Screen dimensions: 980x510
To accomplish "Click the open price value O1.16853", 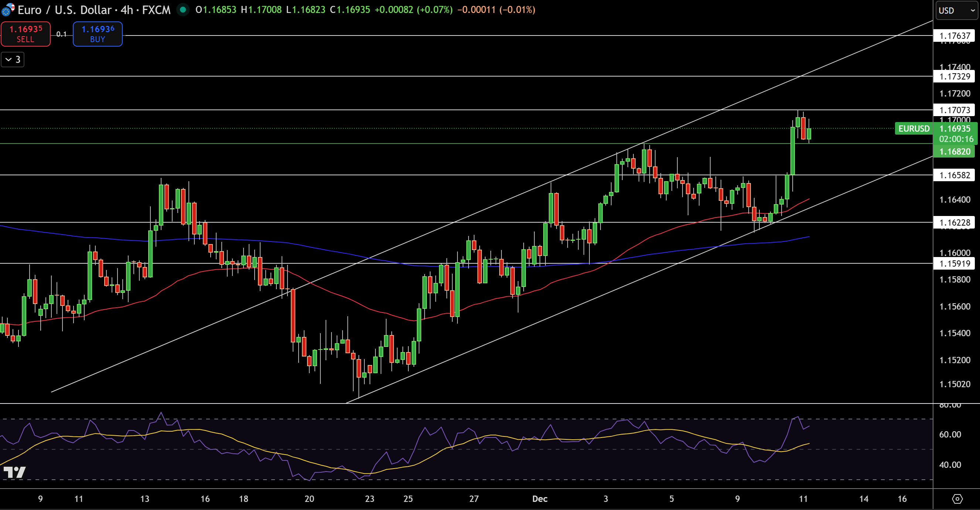I will pos(216,10).
